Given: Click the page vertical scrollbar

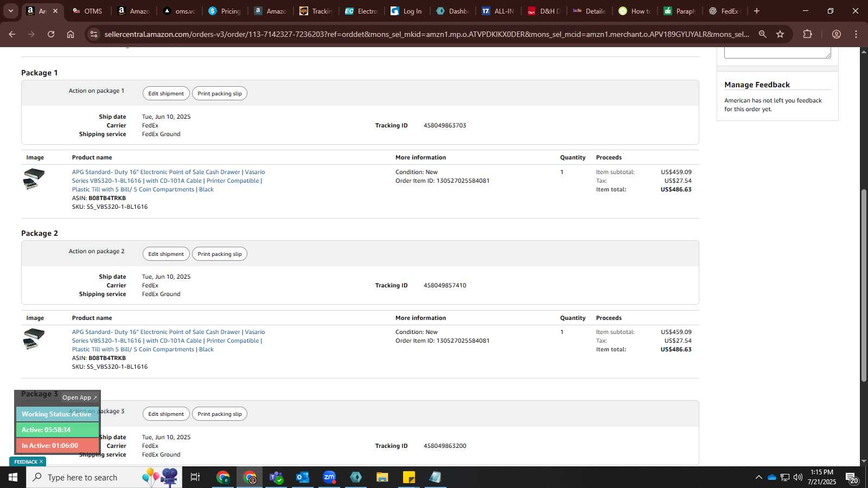Looking at the screenshot, I should (x=864, y=285).
